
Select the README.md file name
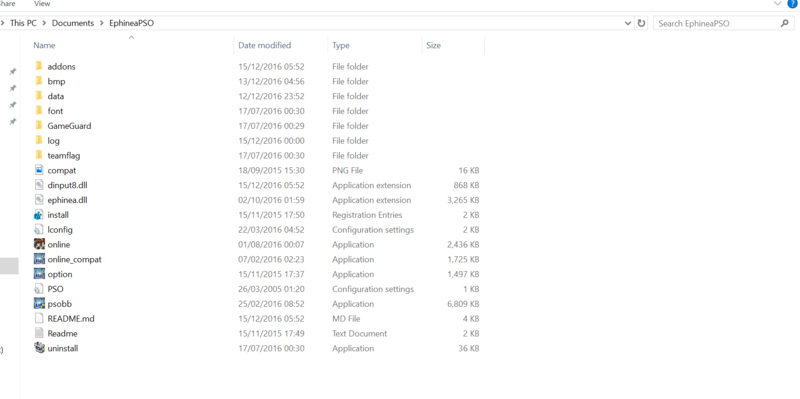pyautogui.click(x=71, y=318)
